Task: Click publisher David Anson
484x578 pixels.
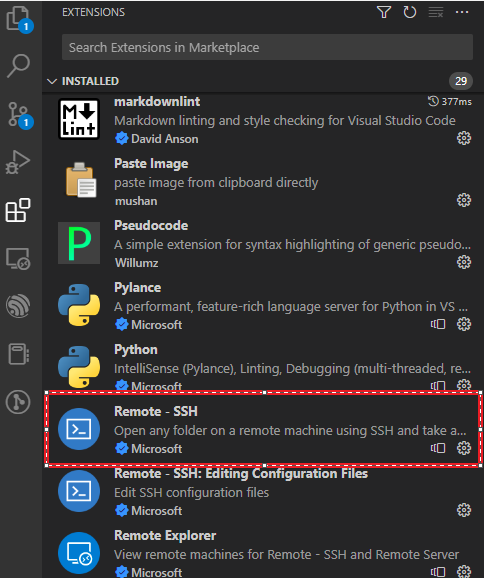Action: [x=164, y=139]
